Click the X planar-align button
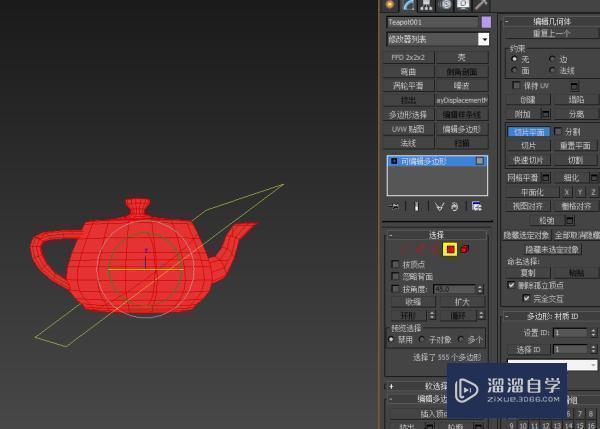 point(567,192)
